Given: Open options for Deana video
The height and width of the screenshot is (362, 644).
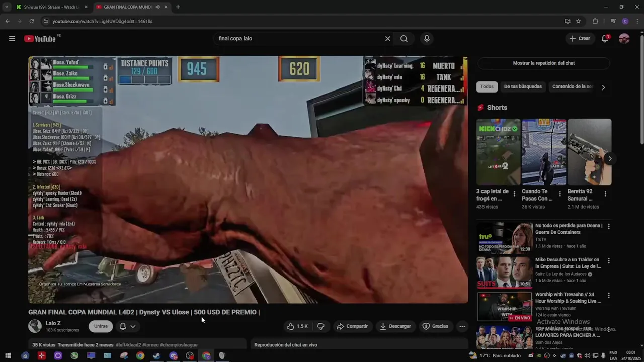Looking at the screenshot, I should click(x=609, y=227).
